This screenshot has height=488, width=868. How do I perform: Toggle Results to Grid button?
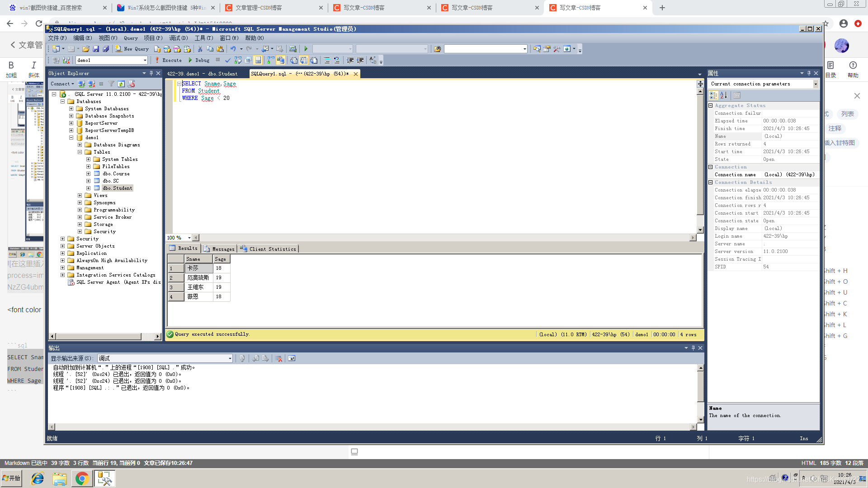304,60
